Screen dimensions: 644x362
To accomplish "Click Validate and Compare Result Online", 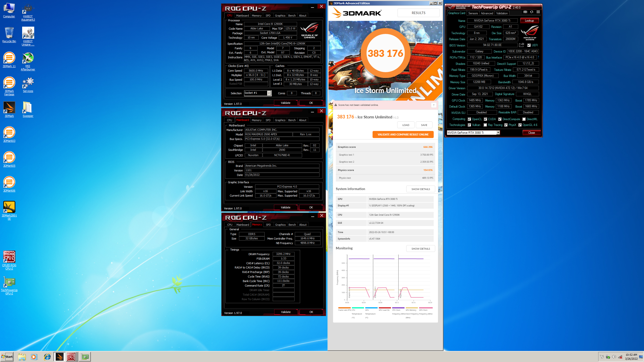I will pos(403,134).
